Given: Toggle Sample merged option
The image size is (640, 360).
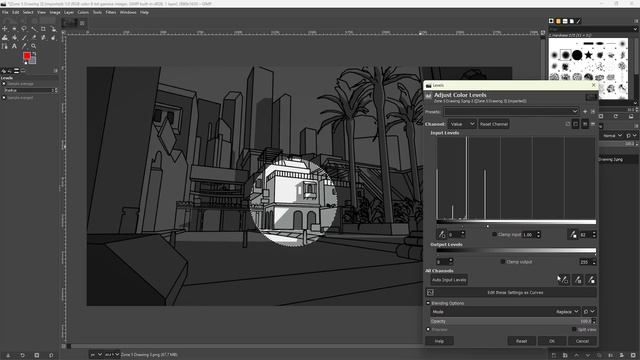Looking at the screenshot, I should 4,98.
